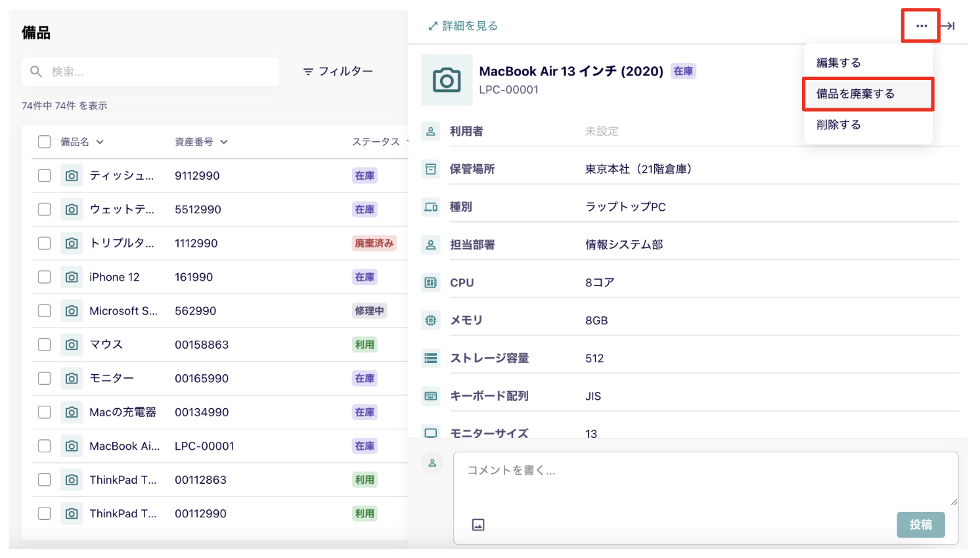This screenshot has width=980, height=558.
Task: Click the ストレージ容量 storage icon
Action: (x=431, y=358)
